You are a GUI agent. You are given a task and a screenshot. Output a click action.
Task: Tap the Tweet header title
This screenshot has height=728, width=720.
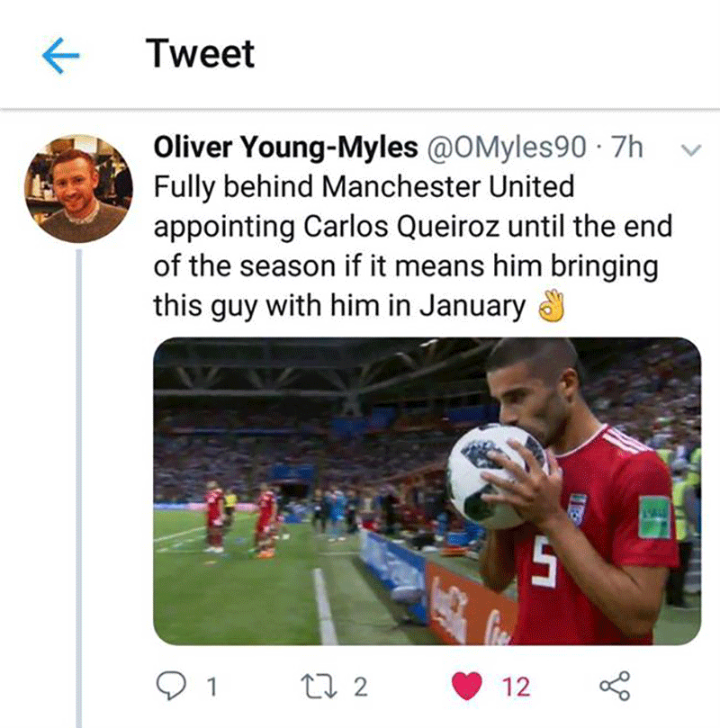200,55
